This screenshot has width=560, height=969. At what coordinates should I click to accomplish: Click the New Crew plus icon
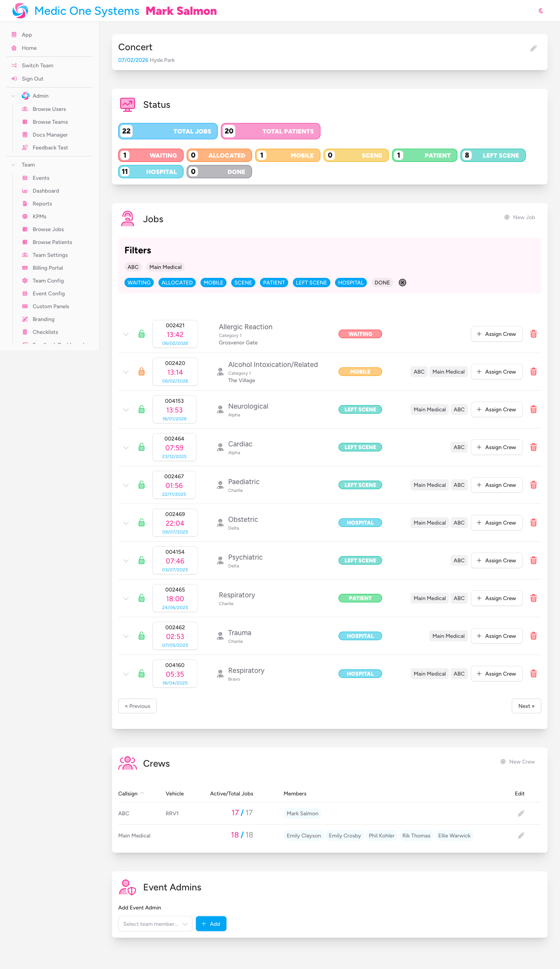[503, 762]
